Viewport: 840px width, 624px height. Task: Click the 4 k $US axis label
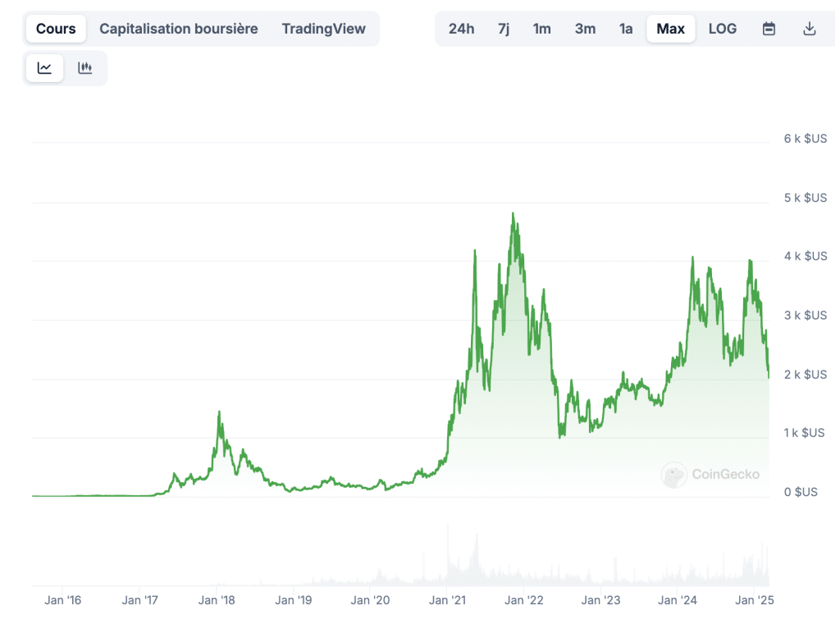tap(806, 256)
